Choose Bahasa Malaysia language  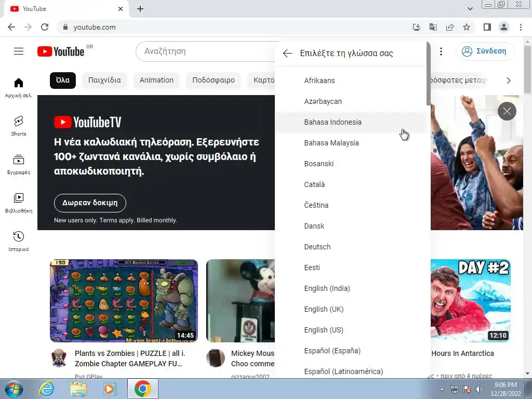click(x=351, y=143)
